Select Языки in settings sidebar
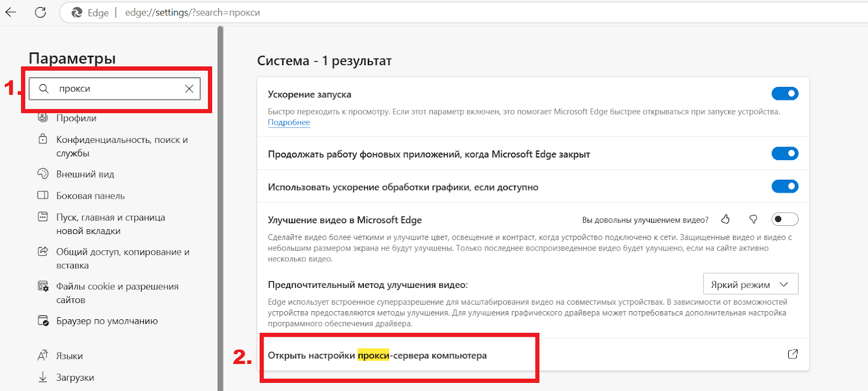Viewport: 868px width, 391px height. (x=69, y=356)
